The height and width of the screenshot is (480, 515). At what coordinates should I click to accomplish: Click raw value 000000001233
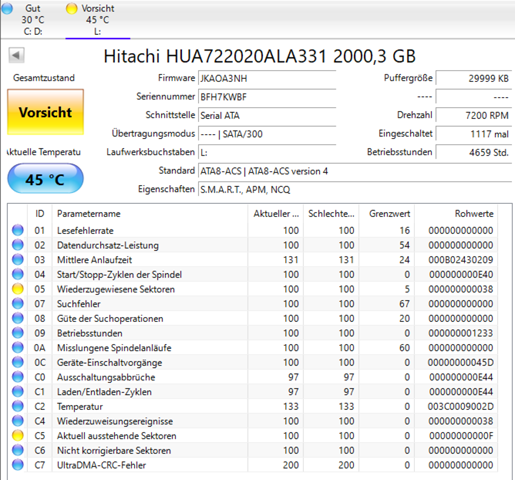click(461, 333)
